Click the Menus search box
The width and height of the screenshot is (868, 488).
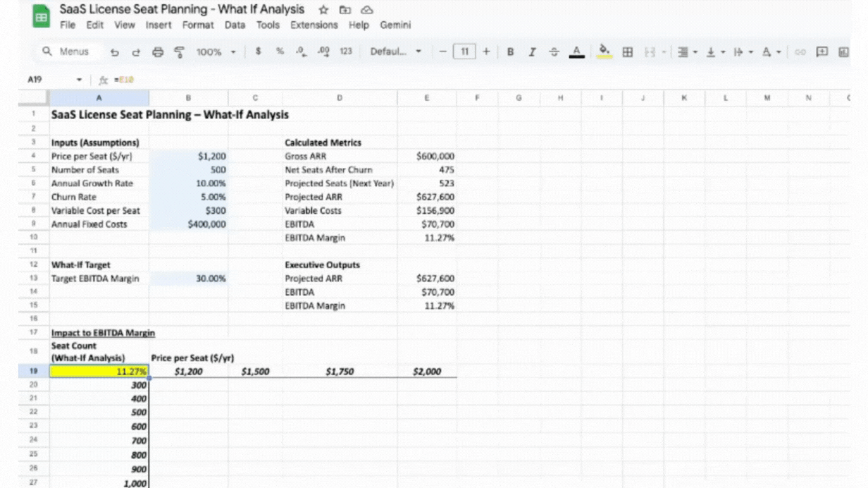(x=67, y=51)
